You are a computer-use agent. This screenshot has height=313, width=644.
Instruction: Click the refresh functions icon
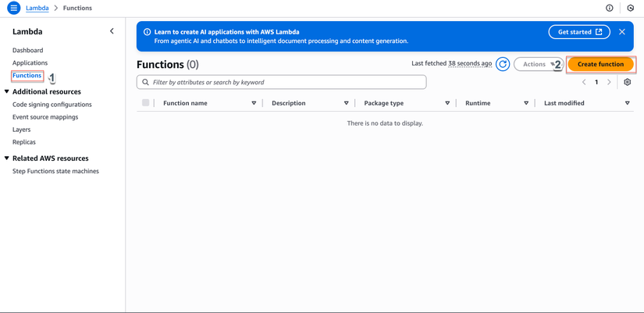[503, 64]
